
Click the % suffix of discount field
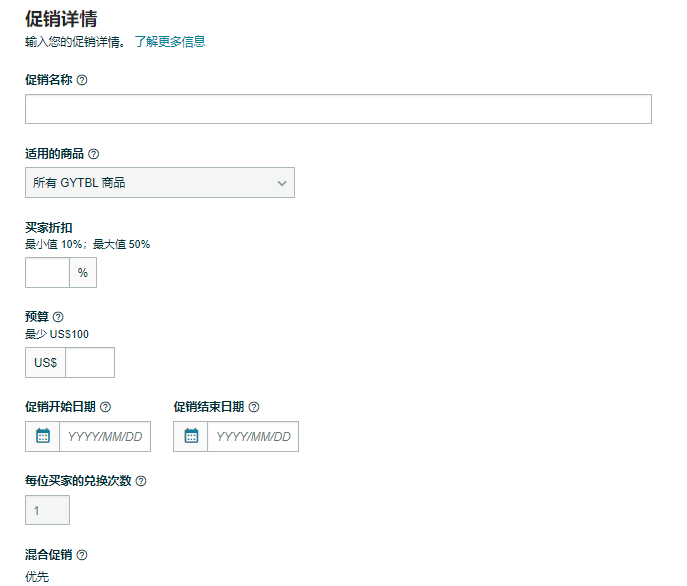coord(83,273)
